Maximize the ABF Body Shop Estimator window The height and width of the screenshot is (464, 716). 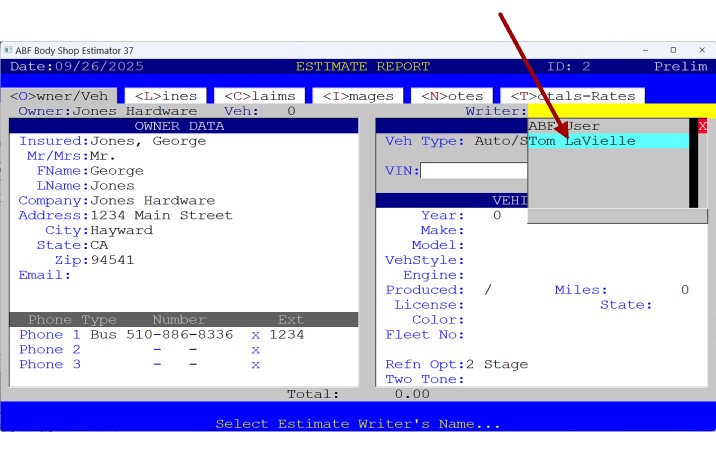click(673, 50)
